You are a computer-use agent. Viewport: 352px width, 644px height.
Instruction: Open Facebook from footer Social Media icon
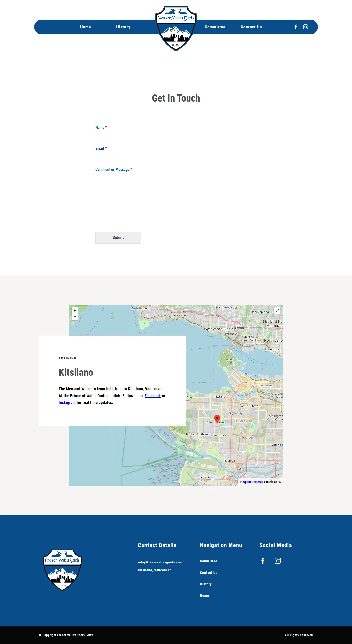click(x=263, y=561)
